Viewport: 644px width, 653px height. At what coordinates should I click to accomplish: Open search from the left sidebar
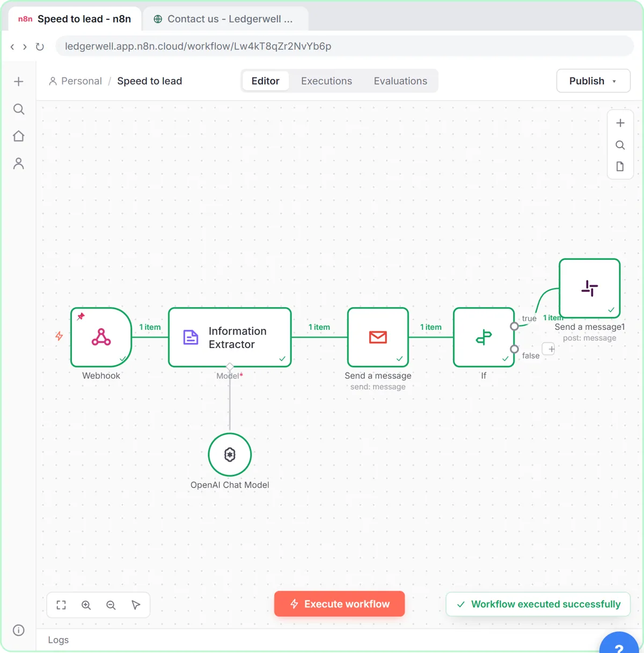(x=19, y=109)
